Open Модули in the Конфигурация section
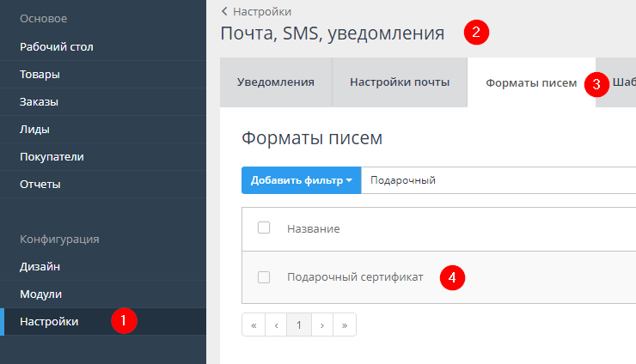Viewport: 636px width, 364px height. (40, 294)
